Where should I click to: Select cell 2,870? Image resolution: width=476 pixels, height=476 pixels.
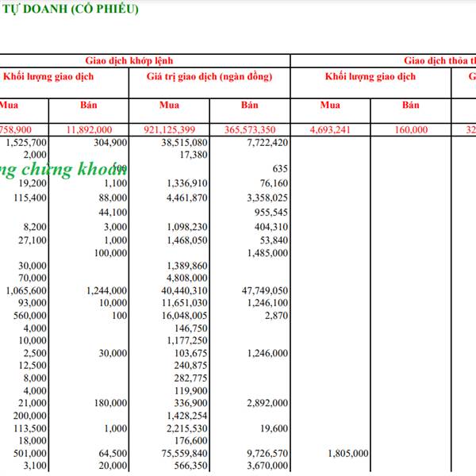pyautogui.click(x=276, y=316)
